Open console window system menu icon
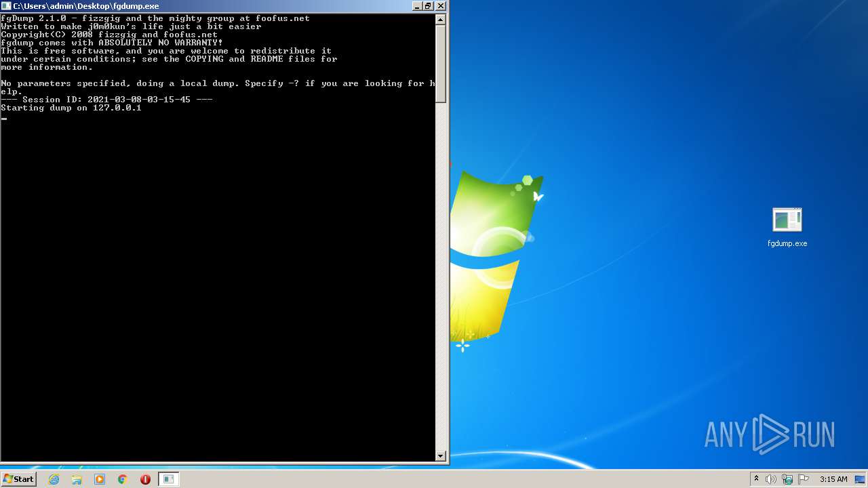Viewport: 868px width, 488px height. (6, 5)
